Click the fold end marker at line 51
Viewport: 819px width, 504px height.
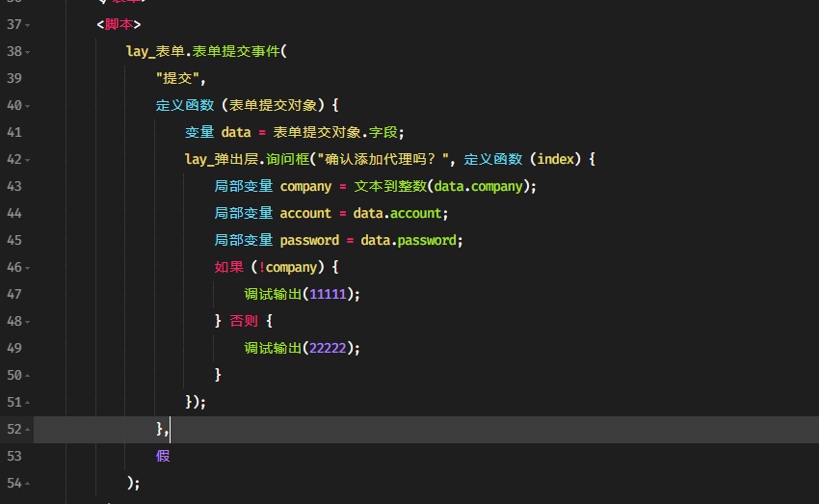tap(28, 403)
